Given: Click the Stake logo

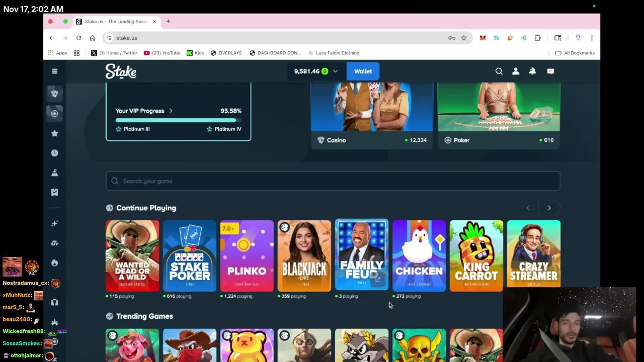Looking at the screenshot, I should 121,71.
